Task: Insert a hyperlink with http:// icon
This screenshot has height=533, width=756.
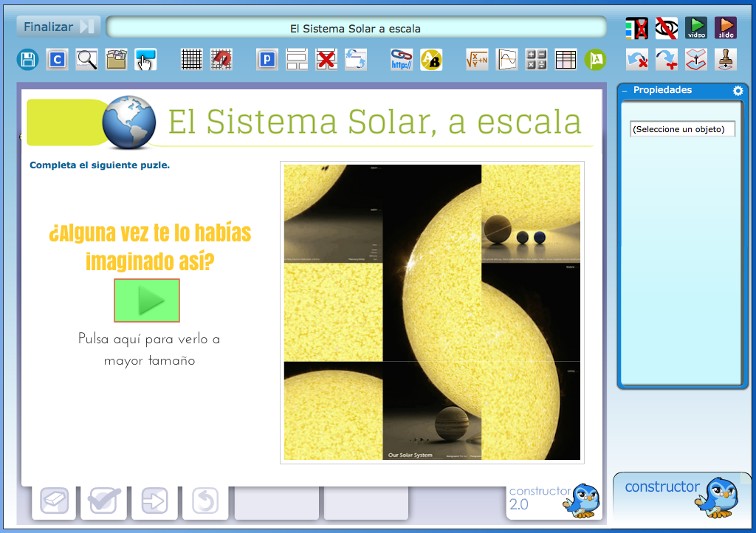Action: (x=401, y=60)
